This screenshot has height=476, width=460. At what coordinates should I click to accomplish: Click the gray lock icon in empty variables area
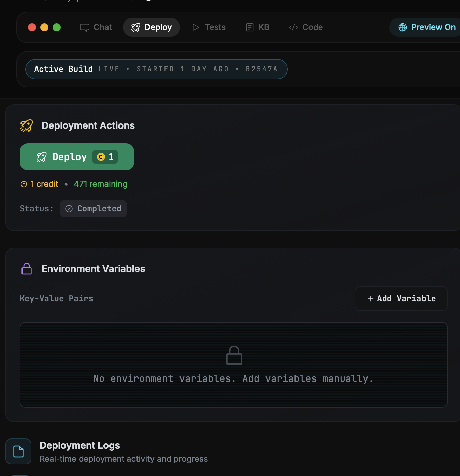pyautogui.click(x=234, y=356)
